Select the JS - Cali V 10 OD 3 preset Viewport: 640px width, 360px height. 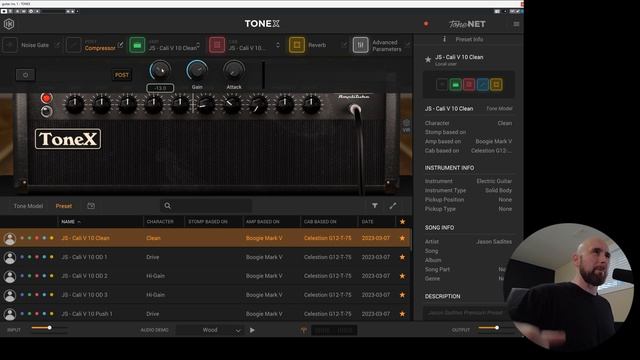[x=205, y=295]
